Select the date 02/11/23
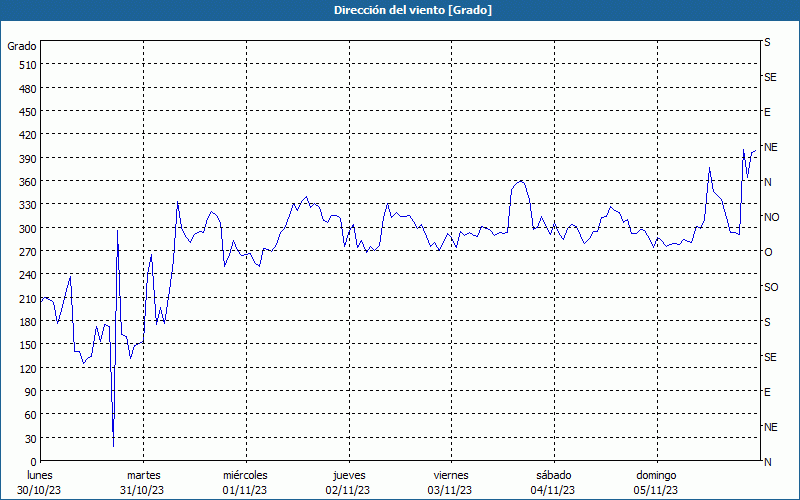 point(347,490)
